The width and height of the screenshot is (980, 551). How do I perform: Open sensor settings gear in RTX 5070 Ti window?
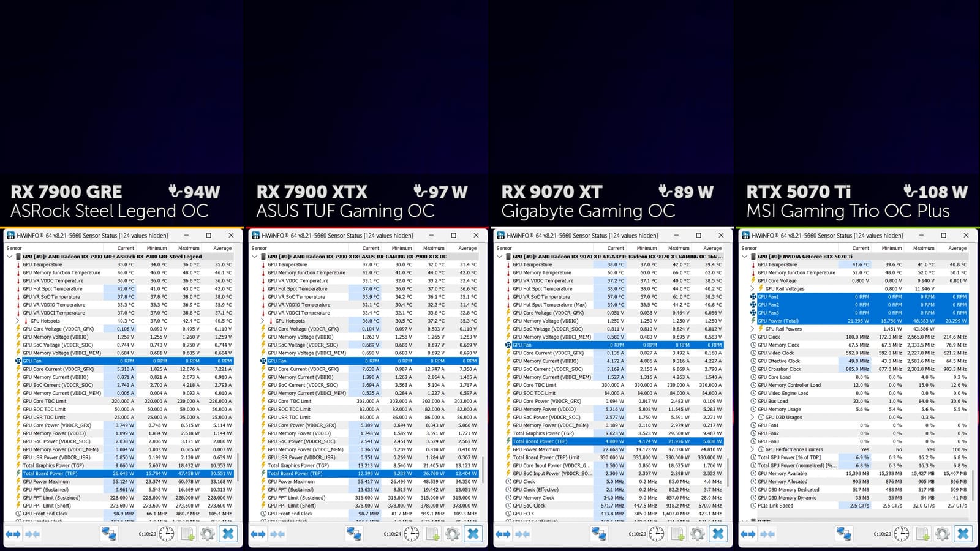click(x=942, y=534)
